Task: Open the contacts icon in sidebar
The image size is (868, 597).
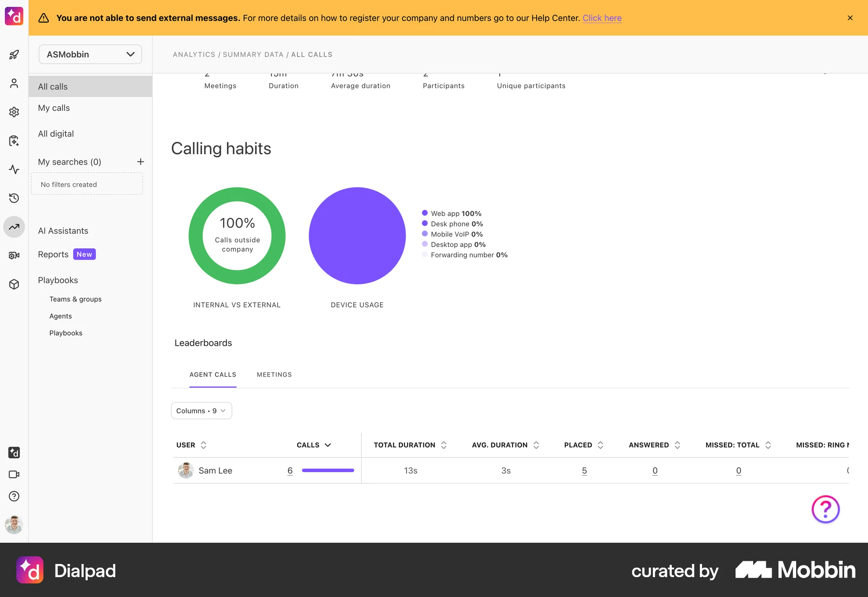Action: pyautogui.click(x=14, y=83)
